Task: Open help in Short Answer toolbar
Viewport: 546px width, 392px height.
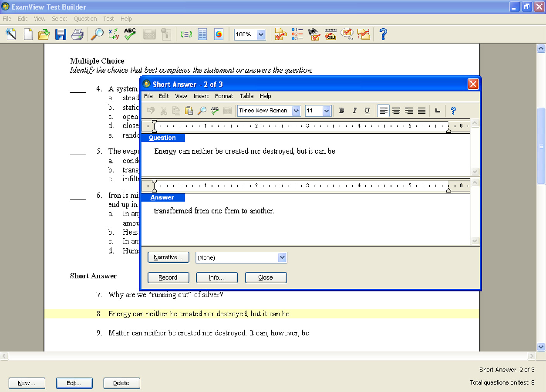Action: click(x=453, y=111)
